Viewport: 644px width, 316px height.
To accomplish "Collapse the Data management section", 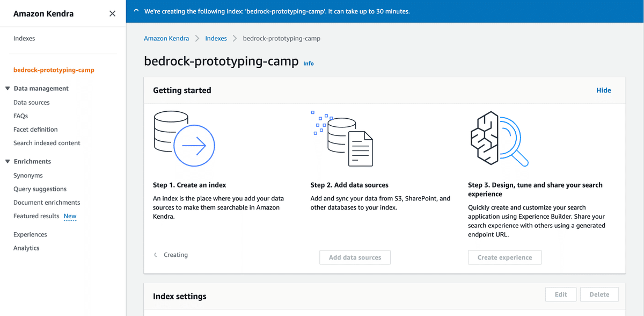I will click(x=8, y=89).
